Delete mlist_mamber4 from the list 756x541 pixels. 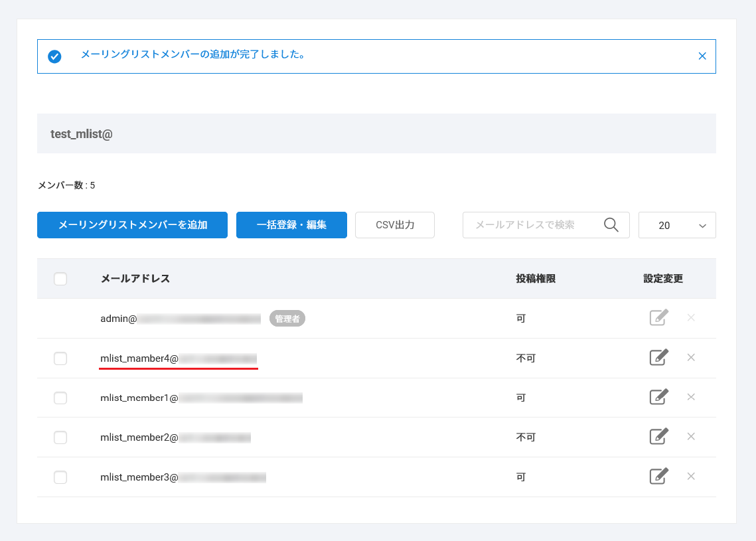[690, 358]
